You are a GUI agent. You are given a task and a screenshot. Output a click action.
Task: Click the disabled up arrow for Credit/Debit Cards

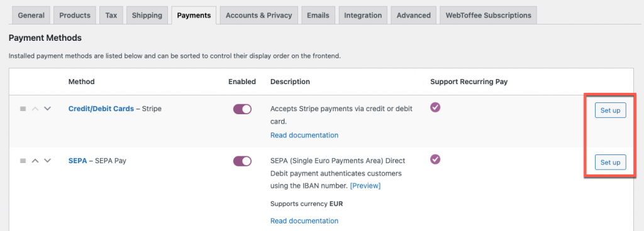pos(35,109)
